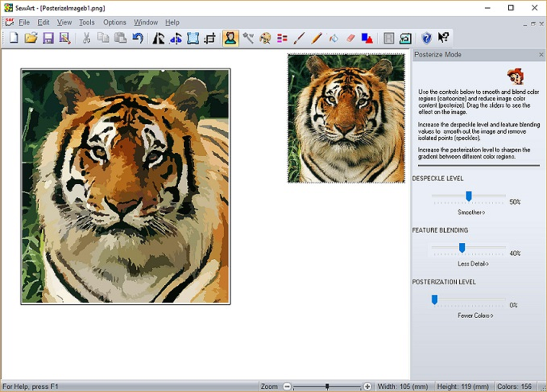Select the Eraser tool
Screen dimensions: 547x392
tap(351, 38)
